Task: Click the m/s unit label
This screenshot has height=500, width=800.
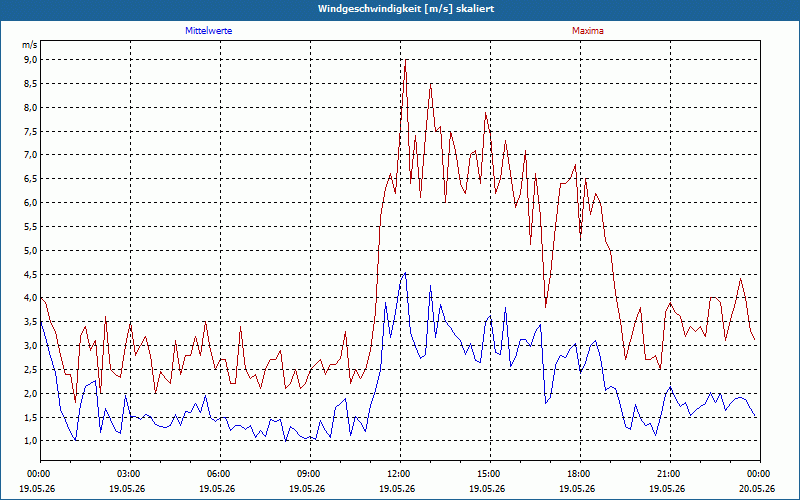Action: pyautogui.click(x=30, y=45)
